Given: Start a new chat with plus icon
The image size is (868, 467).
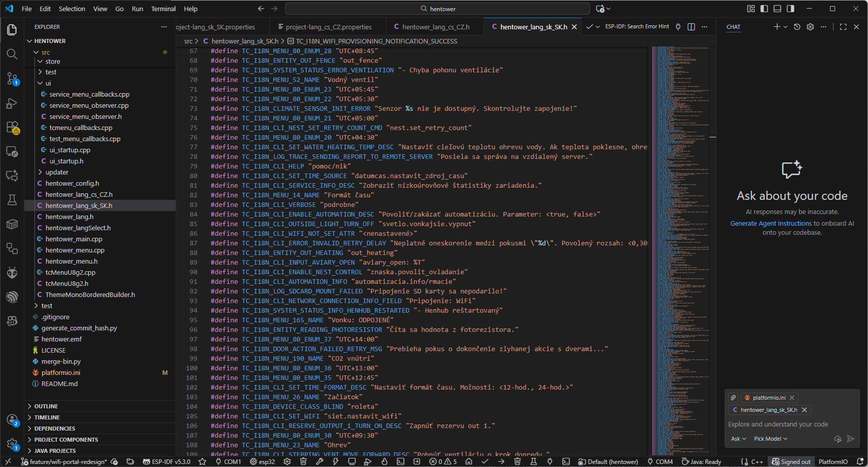Looking at the screenshot, I should pyautogui.click(x=777, y=27).
